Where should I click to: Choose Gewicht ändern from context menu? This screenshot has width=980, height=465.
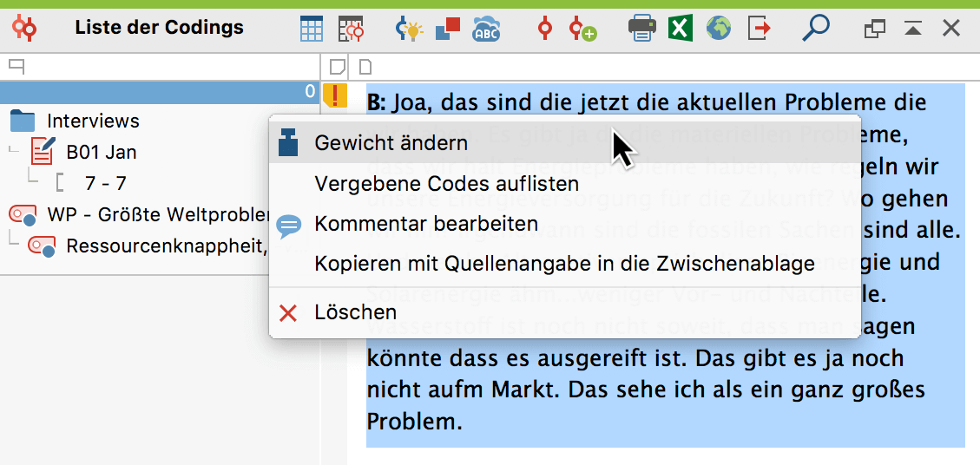click(x=565, y=143)
